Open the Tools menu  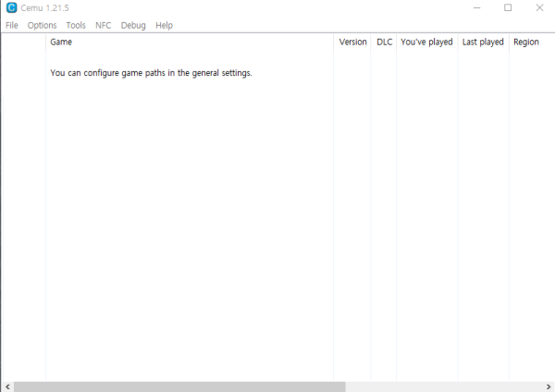[x=76, y=26]
